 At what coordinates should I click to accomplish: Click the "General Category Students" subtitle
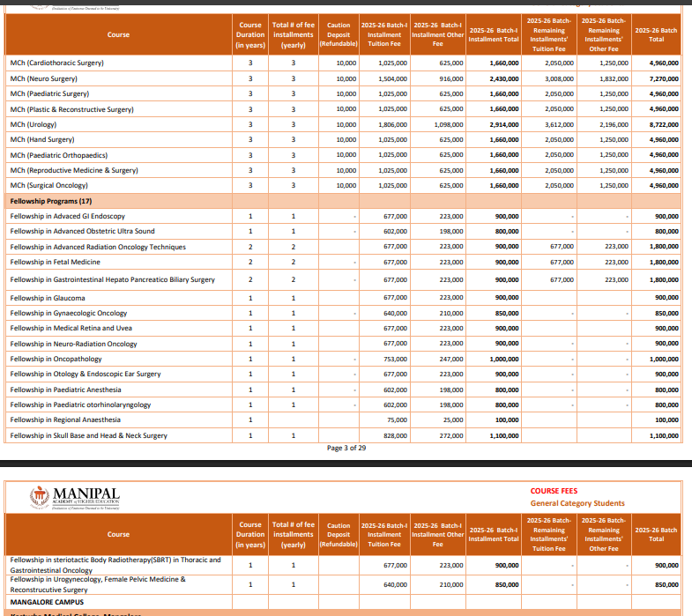[577, 503]
